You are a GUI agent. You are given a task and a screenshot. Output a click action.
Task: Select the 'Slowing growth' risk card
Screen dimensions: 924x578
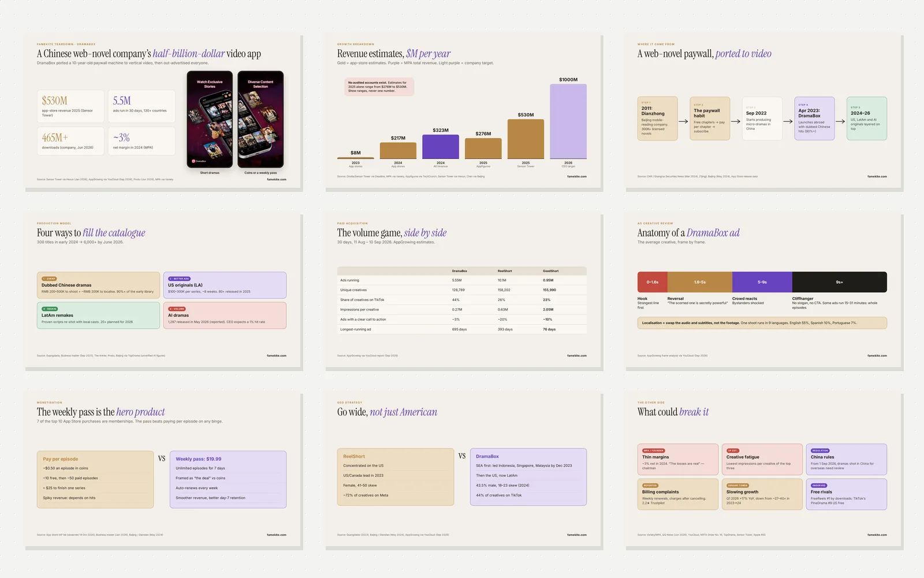(x=762, y=494)
